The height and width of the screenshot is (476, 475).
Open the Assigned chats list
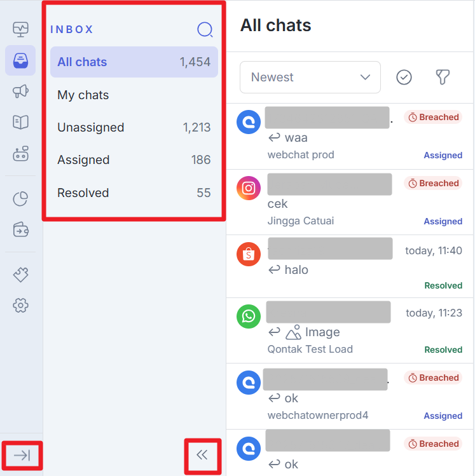tap(134, 160)
